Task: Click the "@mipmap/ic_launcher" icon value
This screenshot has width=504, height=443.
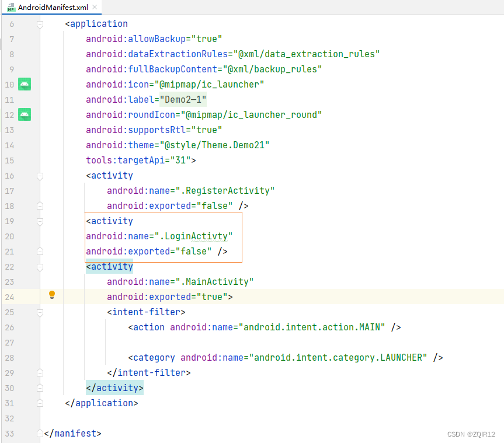Action: 209,85
